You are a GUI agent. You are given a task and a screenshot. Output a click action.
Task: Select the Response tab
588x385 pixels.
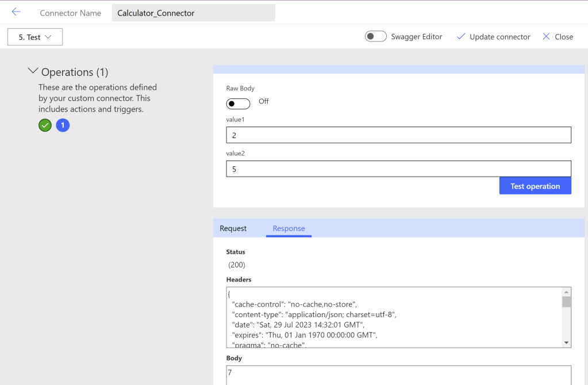click(x=289, y=228)
